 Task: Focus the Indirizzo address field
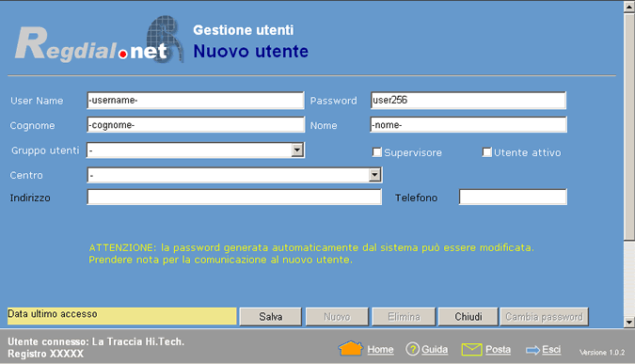234,198
